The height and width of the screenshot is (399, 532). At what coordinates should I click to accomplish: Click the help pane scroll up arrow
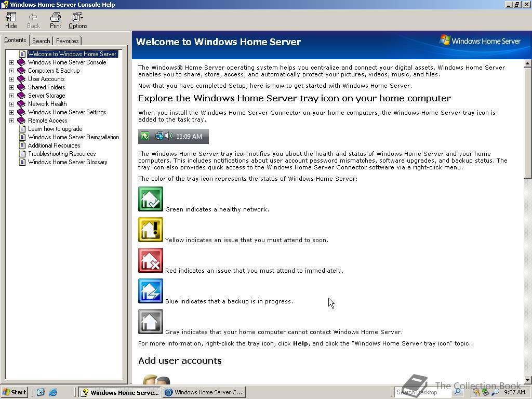528,63
